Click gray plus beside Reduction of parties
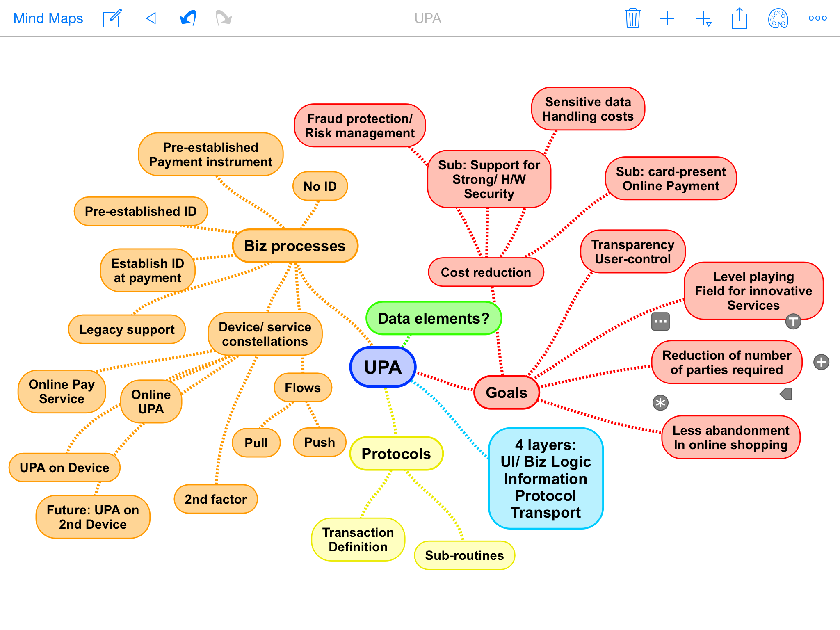Image resolution: width=840 pixels, height=630 pixels. pyautogui.click(x=821, y=362)
